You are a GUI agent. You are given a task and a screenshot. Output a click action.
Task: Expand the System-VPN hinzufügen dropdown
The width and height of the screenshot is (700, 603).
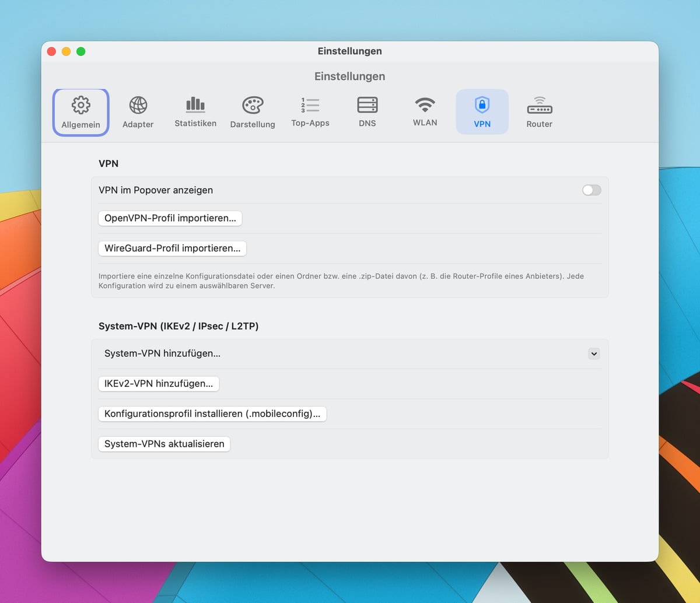click(594, 353)
